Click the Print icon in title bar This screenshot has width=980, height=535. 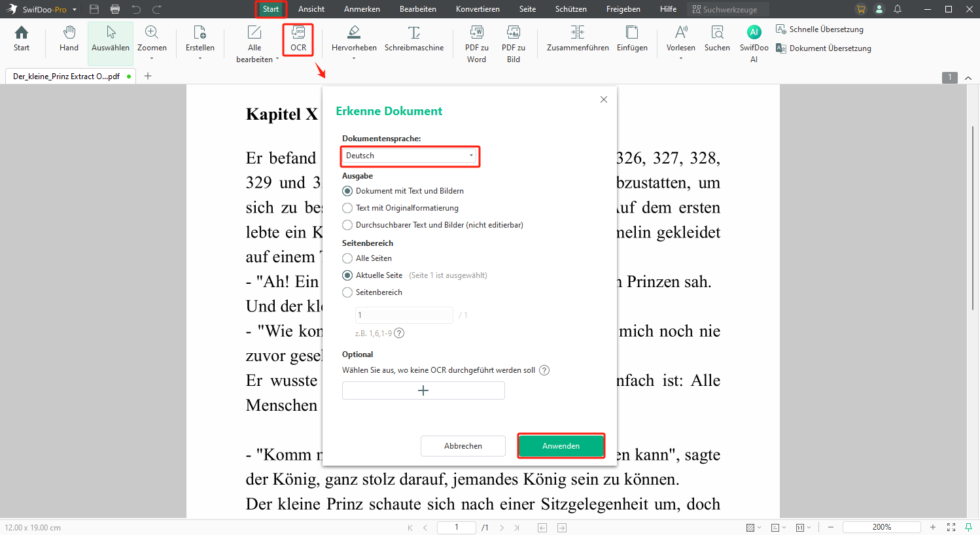click(x=115, y=9)
